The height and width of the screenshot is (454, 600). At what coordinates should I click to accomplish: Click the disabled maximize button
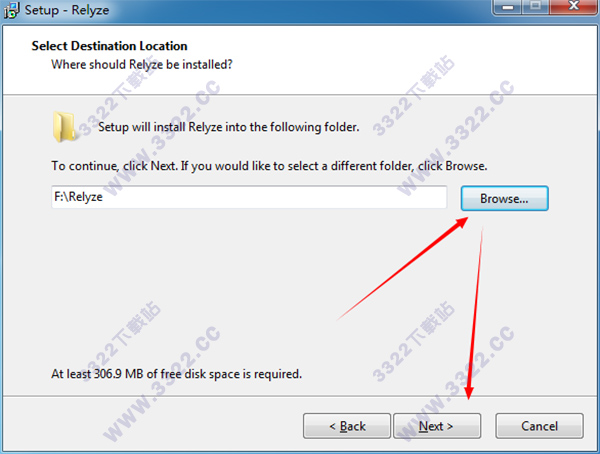pos(535,6)
